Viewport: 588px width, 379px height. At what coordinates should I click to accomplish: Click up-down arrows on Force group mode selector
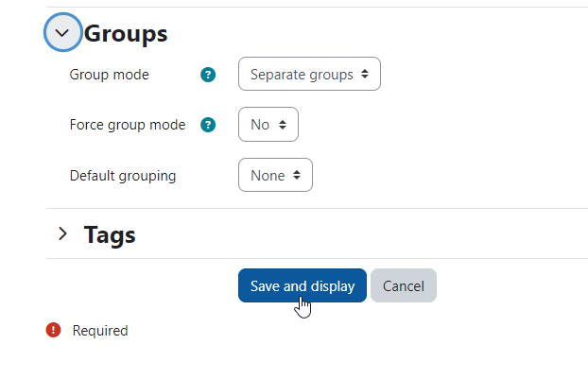283,125
